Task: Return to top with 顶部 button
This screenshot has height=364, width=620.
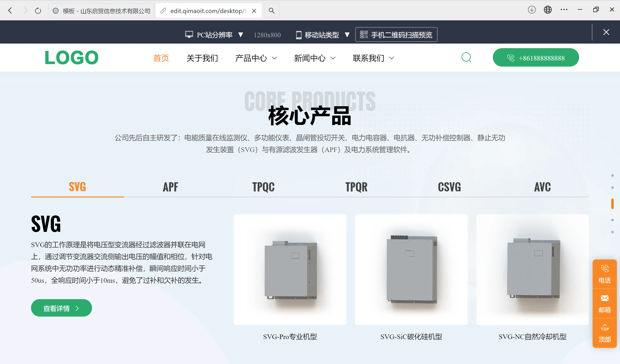Action: tap(605, 333)
